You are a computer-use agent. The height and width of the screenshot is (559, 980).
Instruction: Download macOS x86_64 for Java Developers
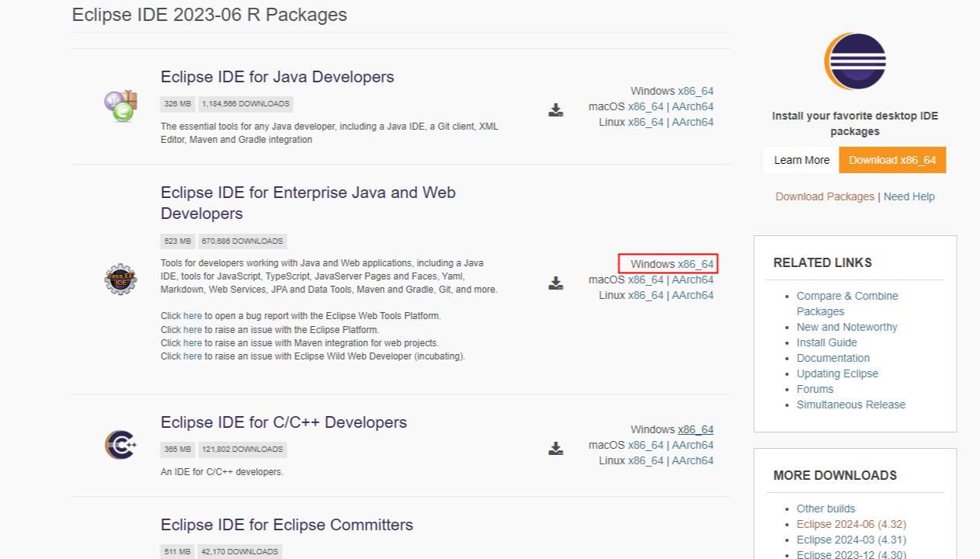(646, 106)
